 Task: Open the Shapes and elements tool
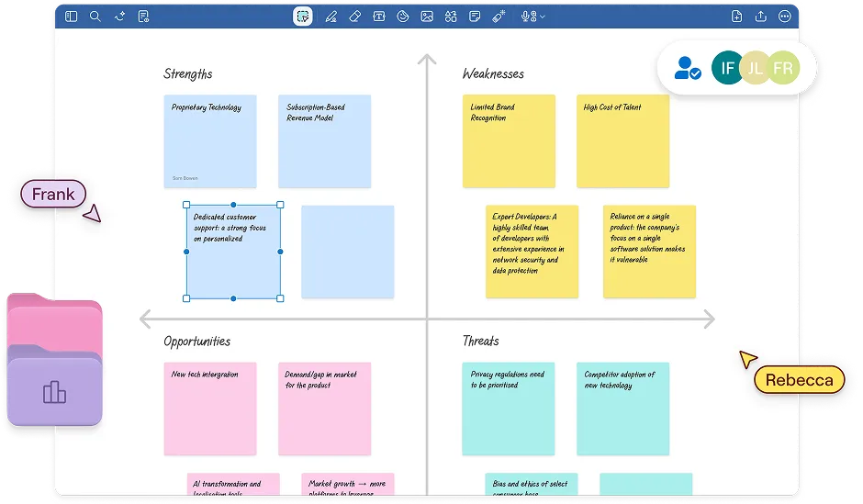(451, 17)
